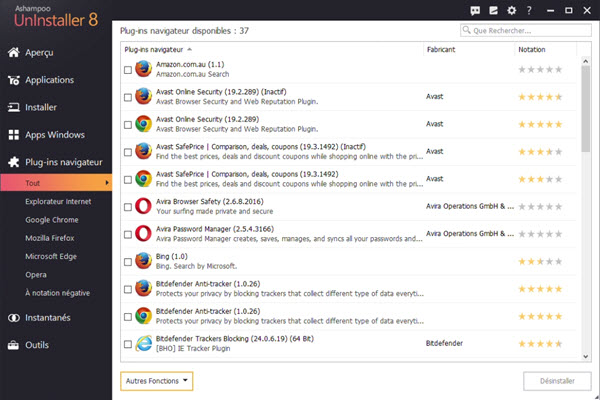600x400 pixels.
Task: Click Opera icon of Avira Browser Safety
Action: point(143,206)
